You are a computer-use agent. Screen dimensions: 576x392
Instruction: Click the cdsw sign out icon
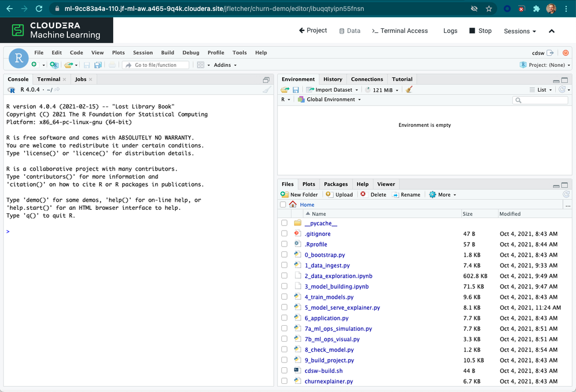[x=550, y=53]
